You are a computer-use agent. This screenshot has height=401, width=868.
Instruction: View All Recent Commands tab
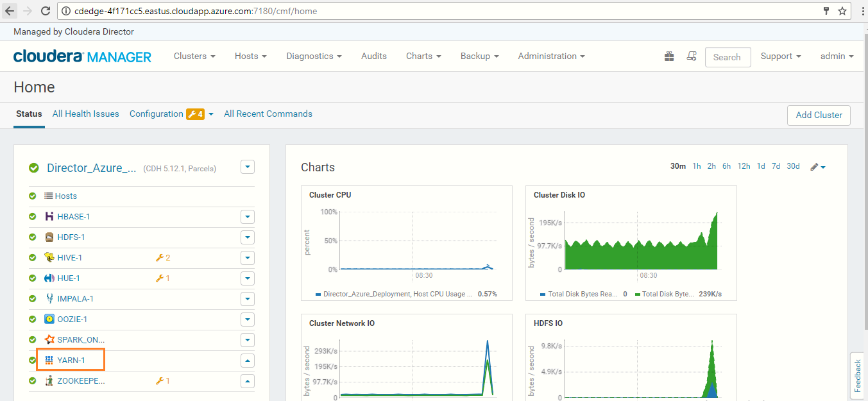pyautogui.click(x=268, y=114)
